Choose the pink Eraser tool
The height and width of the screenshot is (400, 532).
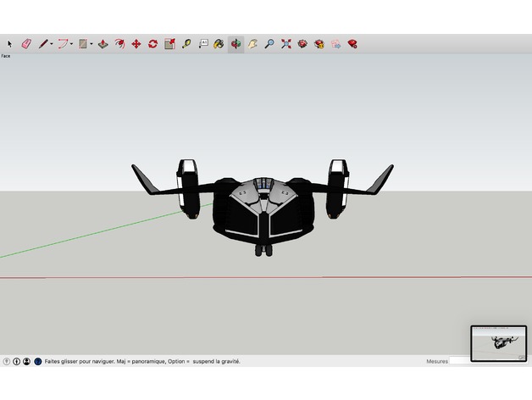(x=26, y=44)
